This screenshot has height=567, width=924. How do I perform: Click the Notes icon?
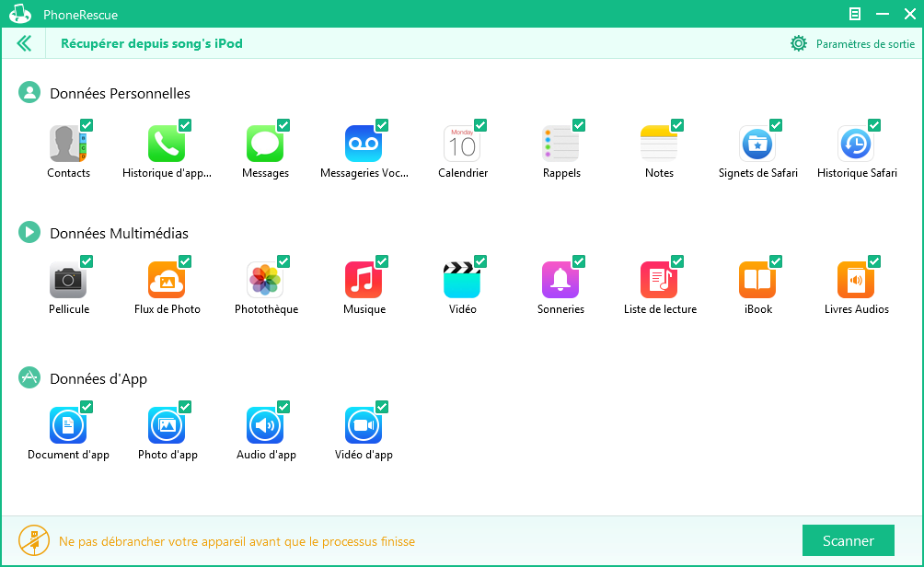pyautogui.click(x=658, y=144)
